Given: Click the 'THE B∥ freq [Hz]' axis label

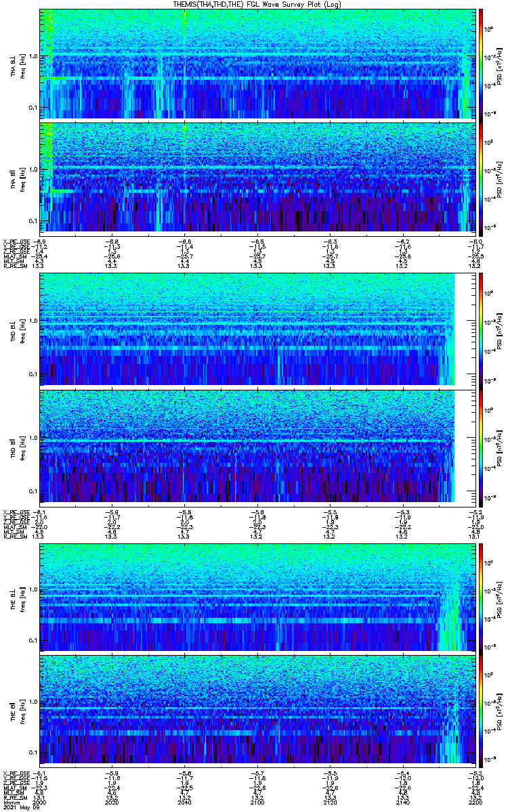Looking at the screenshot, I should tap(18, 710).
